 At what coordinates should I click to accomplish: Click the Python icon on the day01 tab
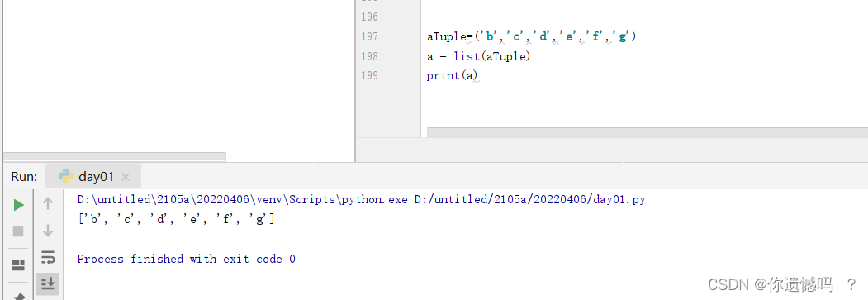pos(66,176)
